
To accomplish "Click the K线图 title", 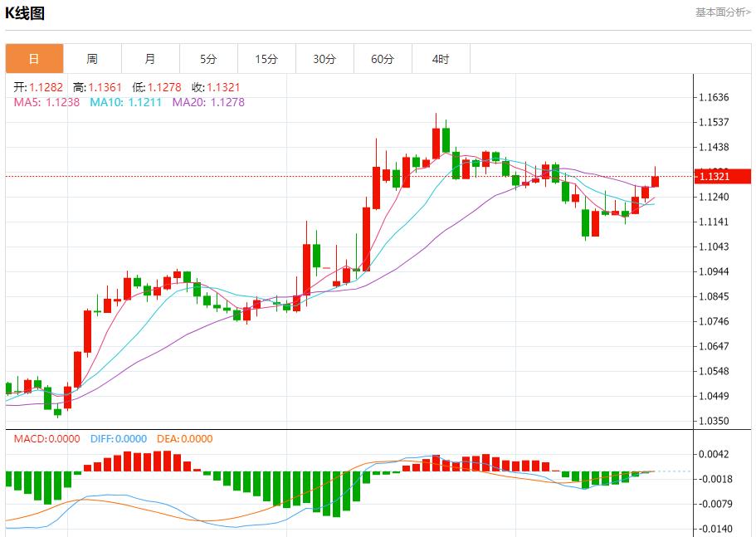I will pyautogui.click(x=25, y=13).
